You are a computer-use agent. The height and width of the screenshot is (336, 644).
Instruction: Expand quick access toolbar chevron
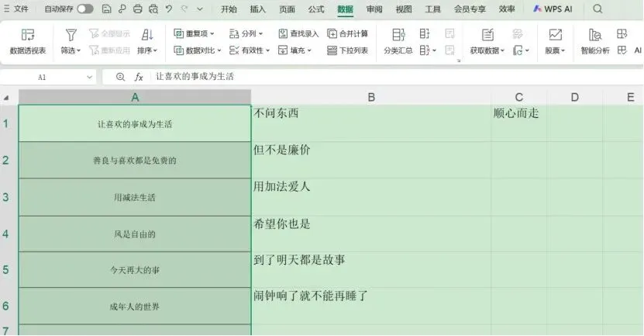[x=200, y=9]
